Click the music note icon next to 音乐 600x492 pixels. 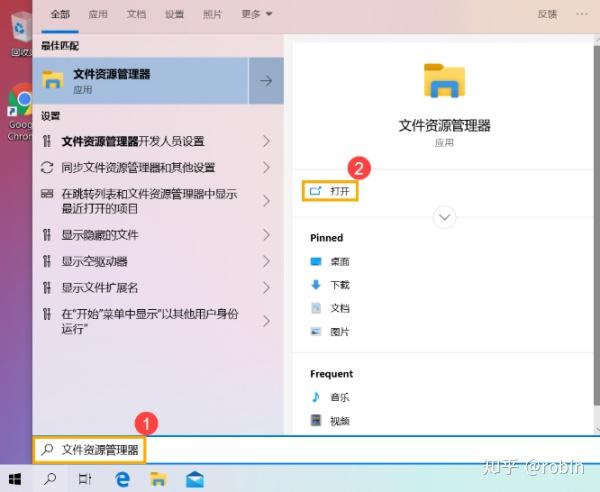pyautogui.click(x=316, y=397)
